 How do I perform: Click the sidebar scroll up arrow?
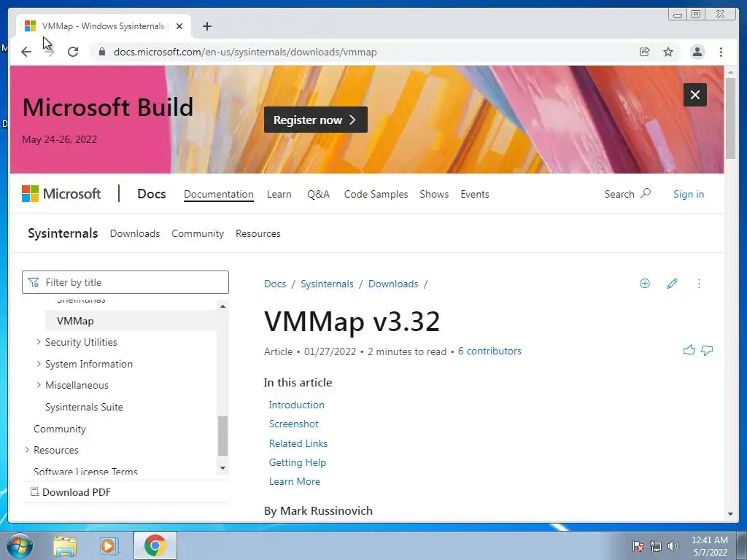[x=222, y=306]
